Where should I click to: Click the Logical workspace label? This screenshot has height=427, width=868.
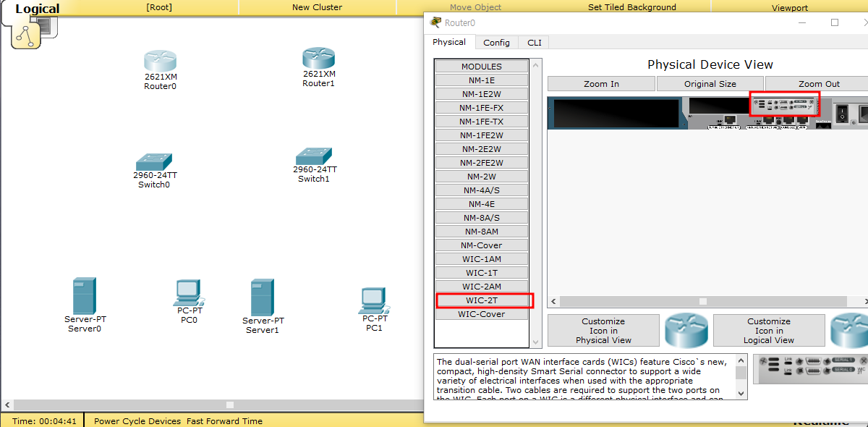pyautogui.click(x=38, y=9)
